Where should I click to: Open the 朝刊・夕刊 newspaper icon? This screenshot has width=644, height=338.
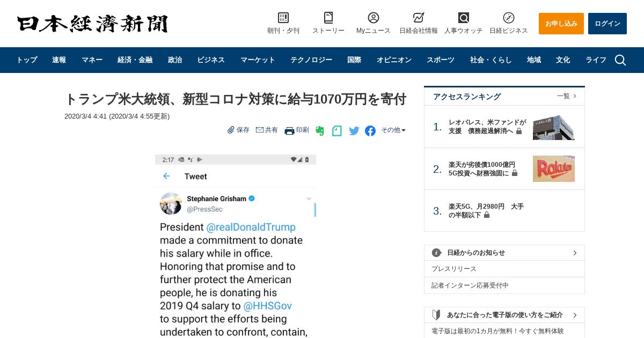(x=283, y=18)
